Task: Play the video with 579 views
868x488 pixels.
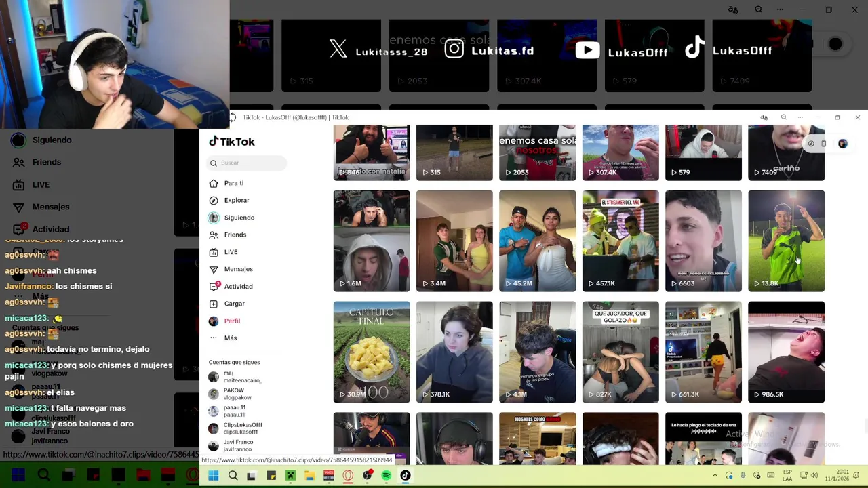Action: [703, 152]
